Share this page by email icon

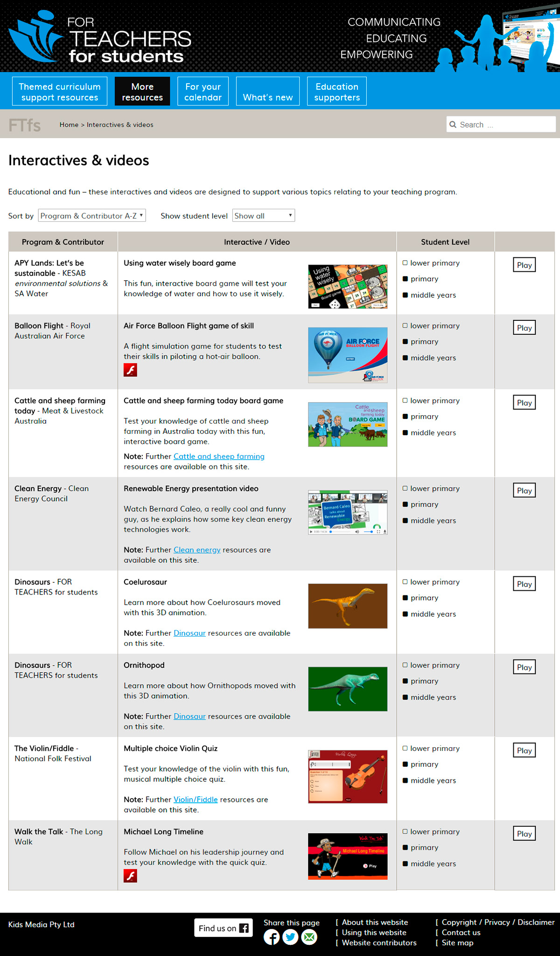click(309, 937)
